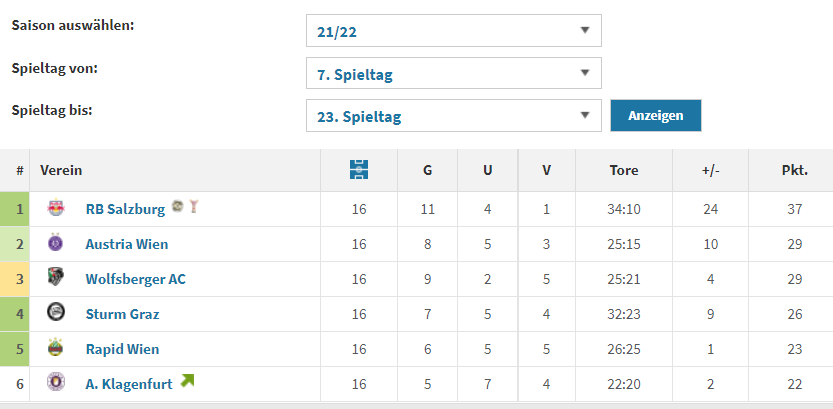Click the RB Salzburg club crest
The height and width of the screenshot is (409, 833).
(56, 208)
